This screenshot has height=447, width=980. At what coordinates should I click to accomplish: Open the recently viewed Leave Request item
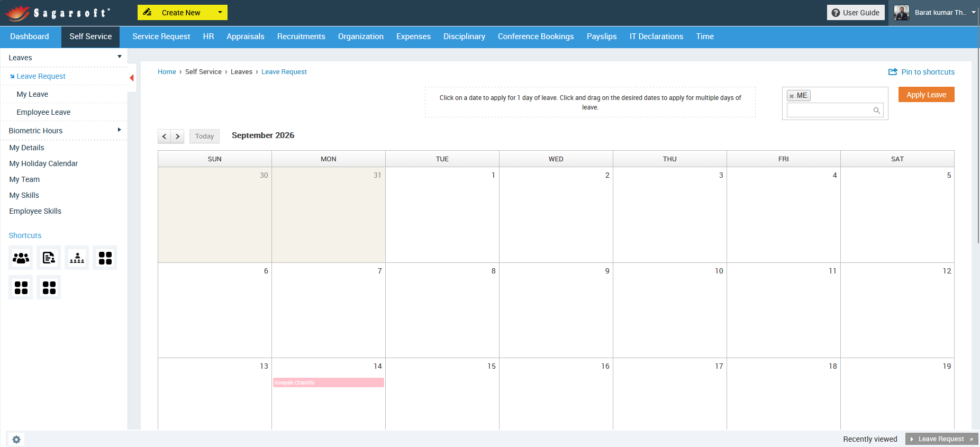click(941, 439)
